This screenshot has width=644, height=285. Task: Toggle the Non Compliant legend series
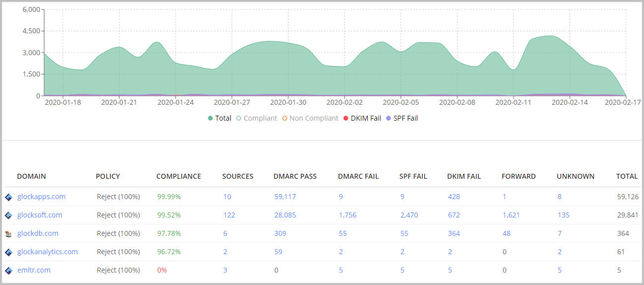click(x=310, y=118)
